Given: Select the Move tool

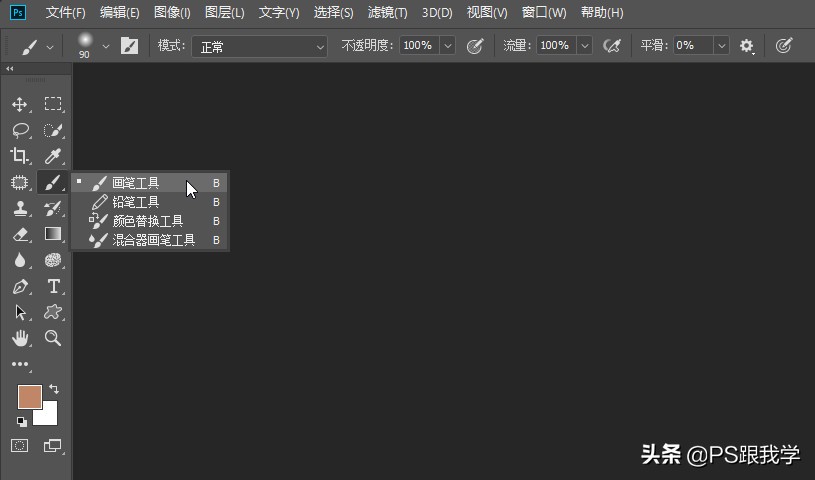Looking at the screenshot, I should [x=20, y=105].
